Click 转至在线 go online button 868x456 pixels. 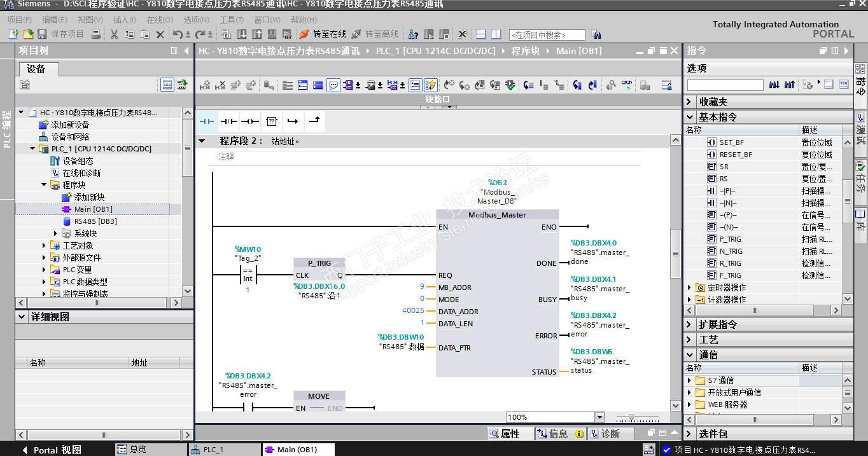pyautogui.click(x=323, y=34)
